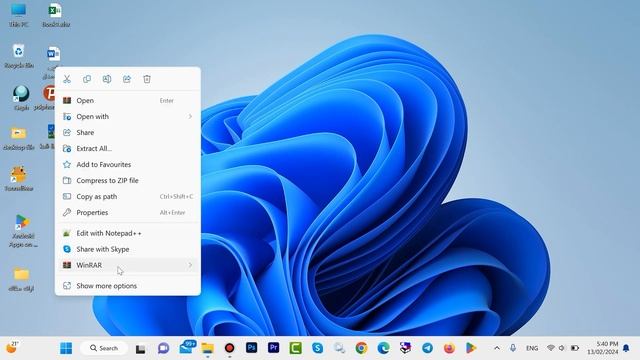Open File Explorer from the taskbar
The height and width of the screenshot is (360, 640).
(207, 348)
